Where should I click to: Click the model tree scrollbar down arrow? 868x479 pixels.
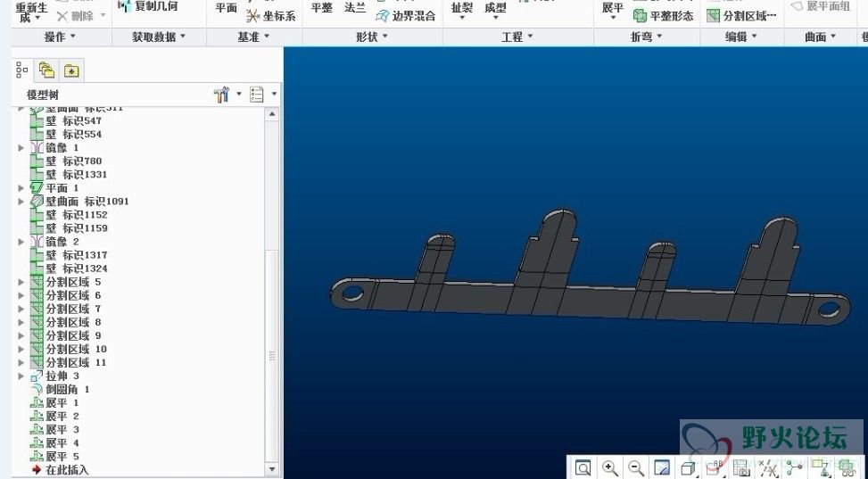click(x=272, y=469)
